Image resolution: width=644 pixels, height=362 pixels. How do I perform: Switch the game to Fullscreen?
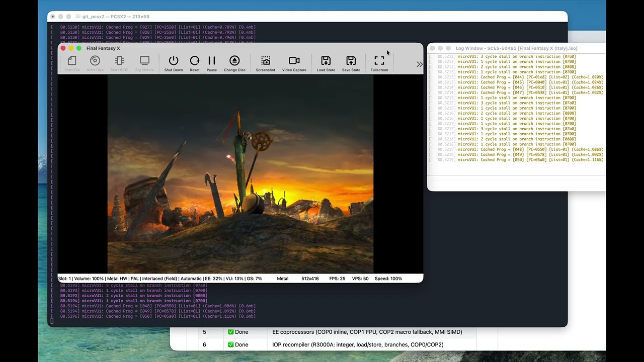(x=379, y=63)
